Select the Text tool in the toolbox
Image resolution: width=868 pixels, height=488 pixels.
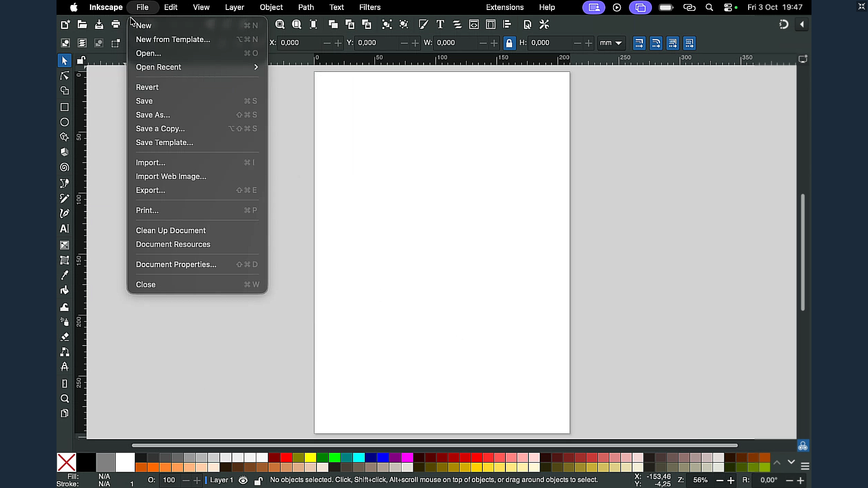pos(65,229)
